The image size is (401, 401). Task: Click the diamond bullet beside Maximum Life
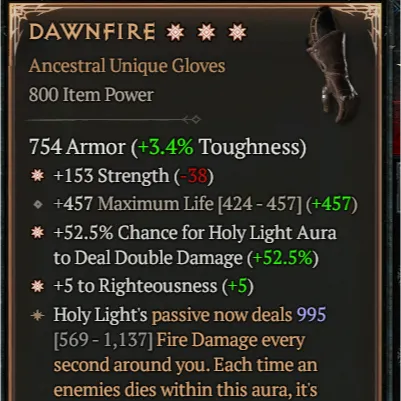pos(38,204)
